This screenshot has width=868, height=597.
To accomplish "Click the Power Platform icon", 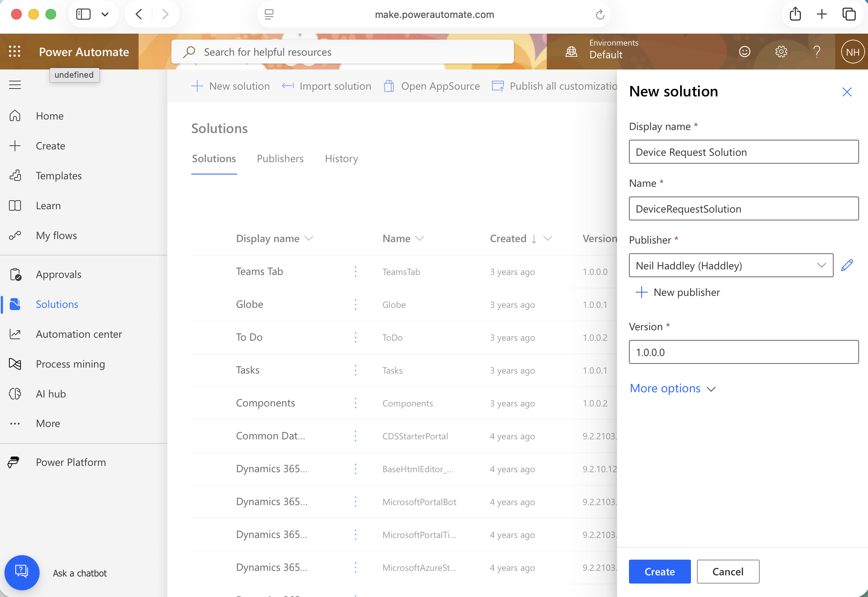I will [13, 463].
